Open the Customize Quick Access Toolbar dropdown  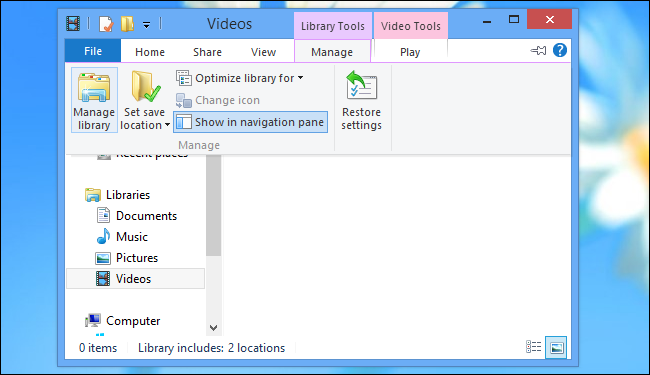click(146, 25)
